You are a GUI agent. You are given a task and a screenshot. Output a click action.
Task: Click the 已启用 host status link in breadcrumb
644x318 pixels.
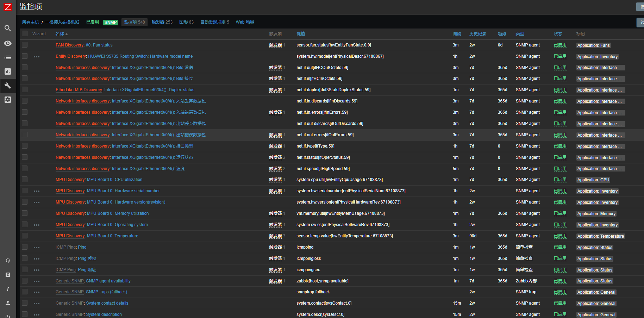[x=93, y=22]
